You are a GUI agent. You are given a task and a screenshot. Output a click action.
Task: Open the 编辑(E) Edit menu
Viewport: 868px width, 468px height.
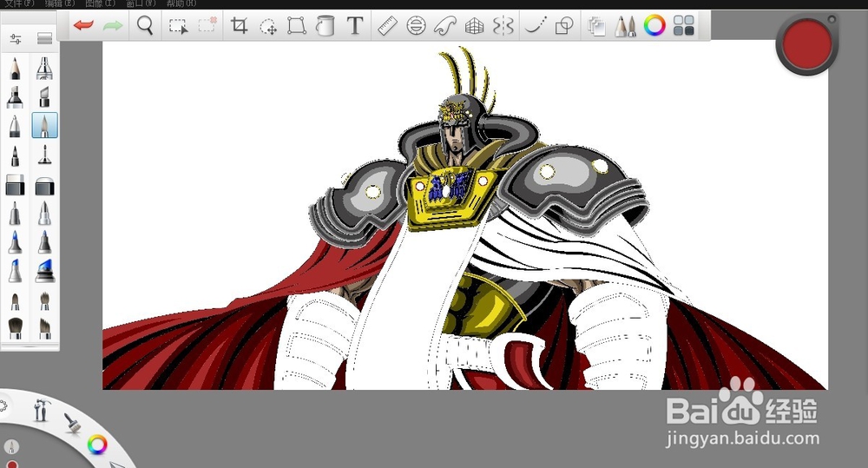[60, 3]
